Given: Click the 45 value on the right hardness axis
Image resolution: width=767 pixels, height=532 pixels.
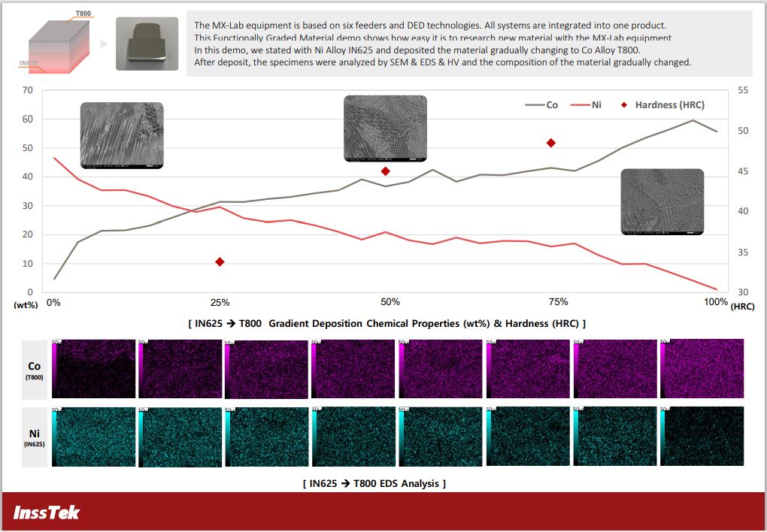Looking at the screenshot, I should click(743, 171).
